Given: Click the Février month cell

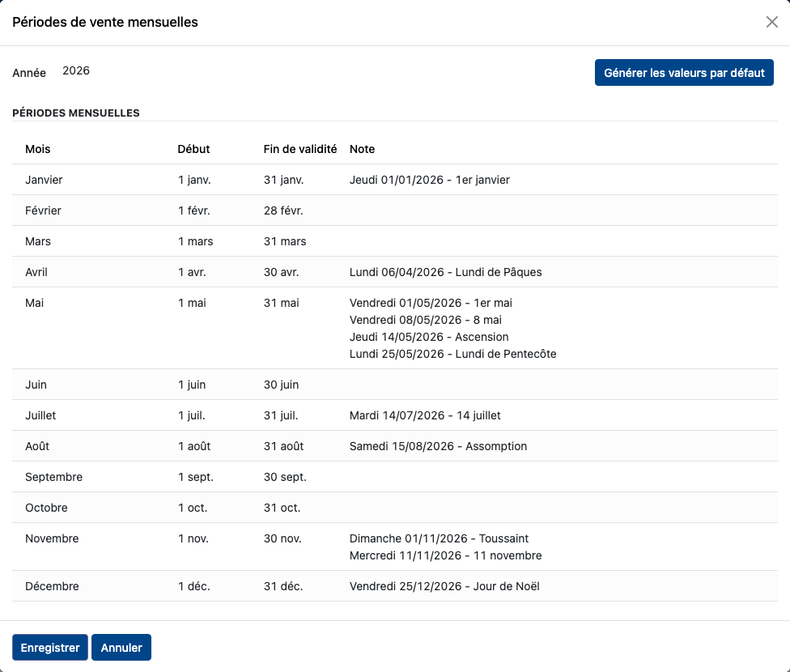Looking at the screenshot, I should coord(44,211).
